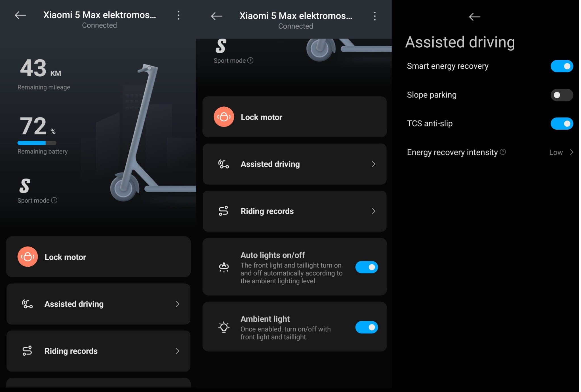Screen dimensions: 581x392
Task: Tap 'Remaining battery' caption
Action: coord(43,151)
